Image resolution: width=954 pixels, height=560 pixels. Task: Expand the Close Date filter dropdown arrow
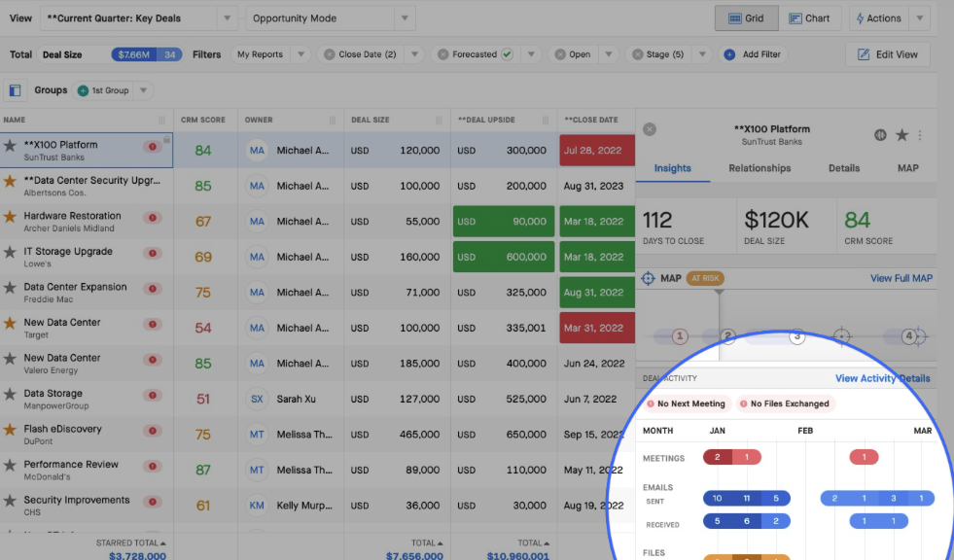414,54
